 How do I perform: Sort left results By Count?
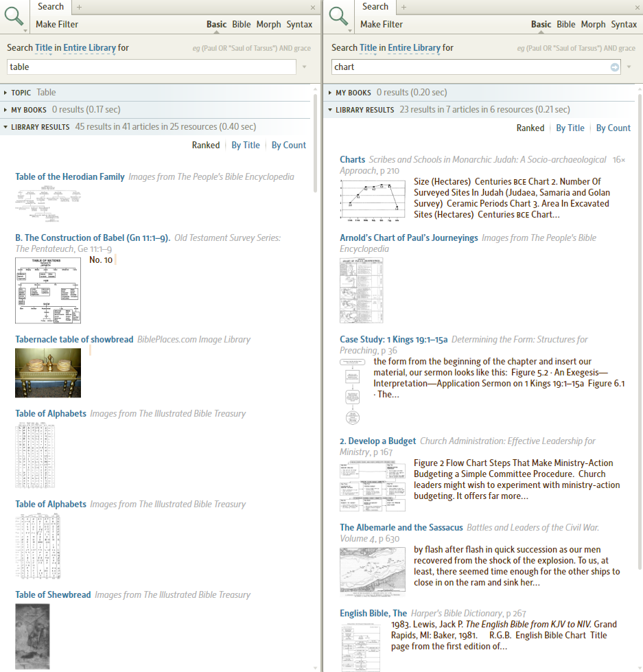(x=289, y=146)
